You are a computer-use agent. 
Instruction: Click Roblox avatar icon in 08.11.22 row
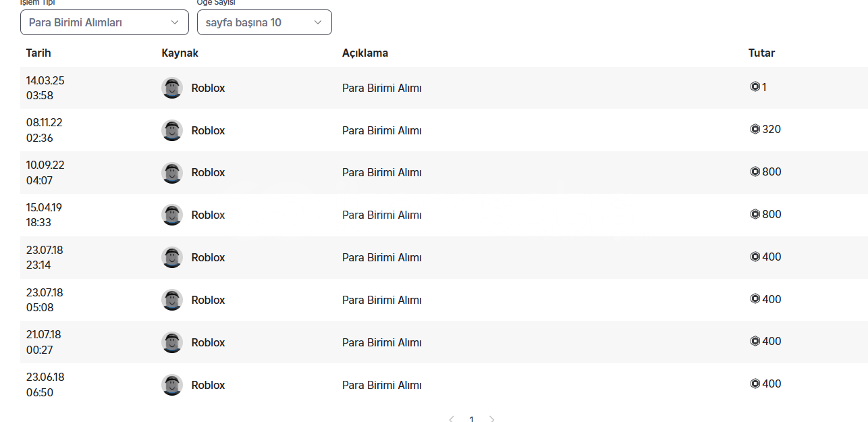[x=172, y=130]
